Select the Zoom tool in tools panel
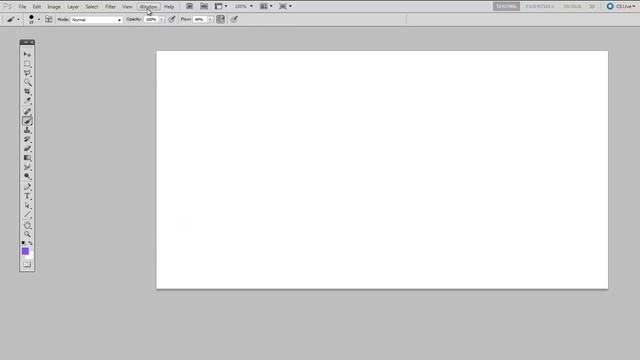The image size is (640, 360). point(27,234)
